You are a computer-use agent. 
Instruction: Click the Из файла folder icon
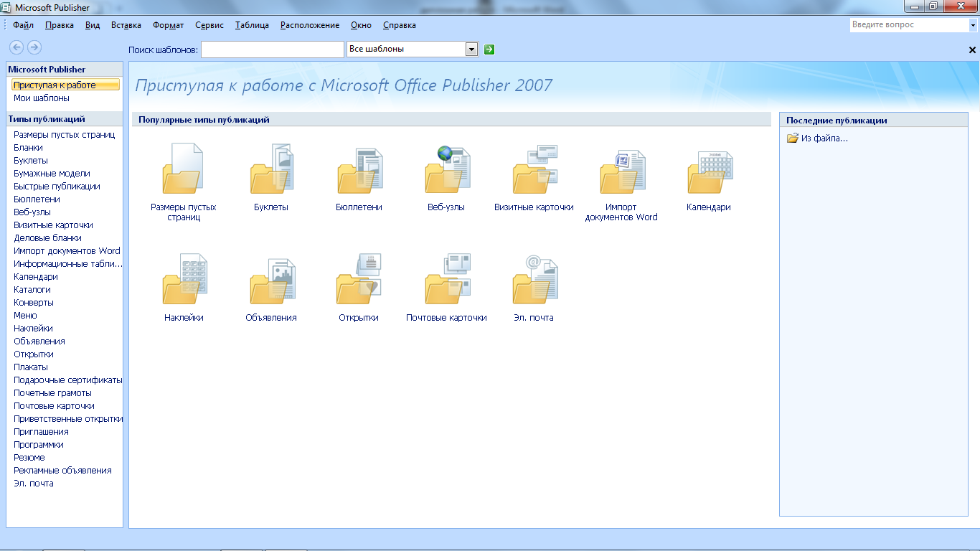(793, 138)
